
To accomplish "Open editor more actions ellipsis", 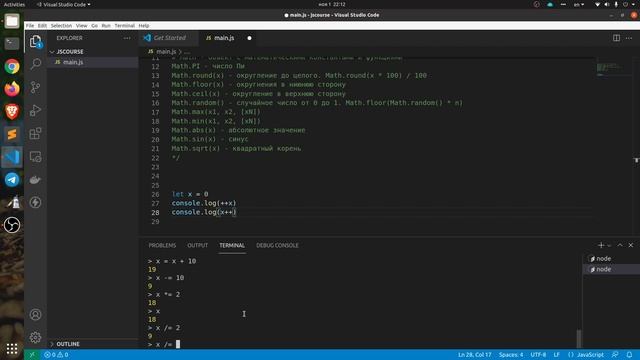I will (x=629, y=38).
